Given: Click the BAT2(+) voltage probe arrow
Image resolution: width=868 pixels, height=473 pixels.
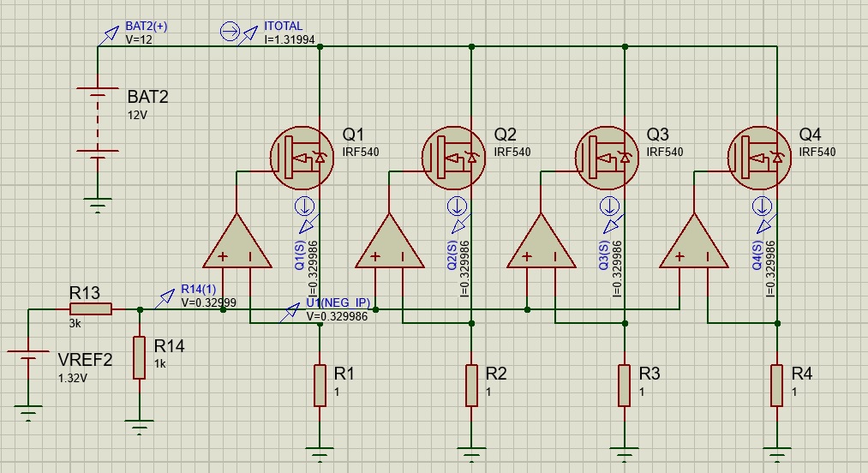Looking at the screenshot, I should coord(109,35).
